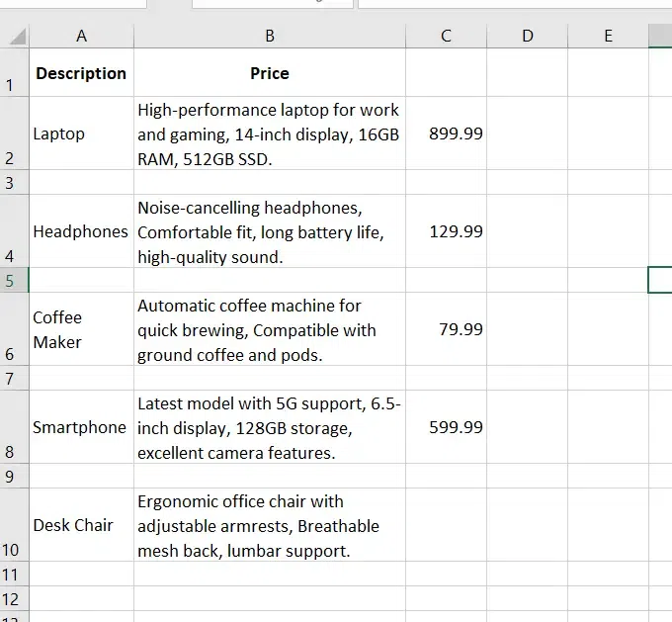
Task: Select the Desk Chair cell
Action: (x=81, y=525)
